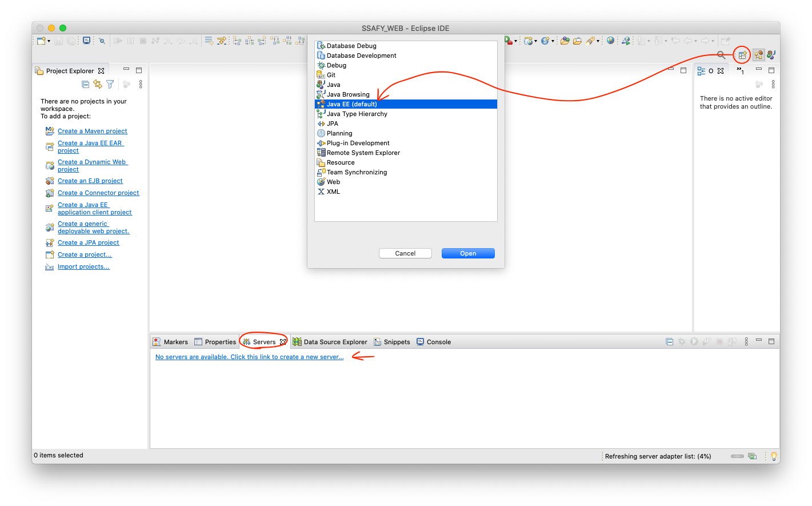Image resolution: width=812 pixels, height=506 pixels.
Task: Select Database Development perspective
Action: tap(406, 55)
